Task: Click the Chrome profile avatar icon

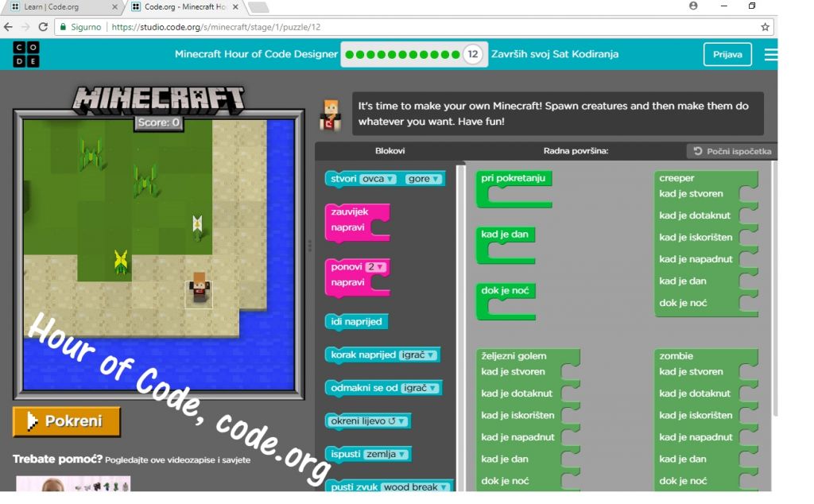Action: (x=693, y=6)
